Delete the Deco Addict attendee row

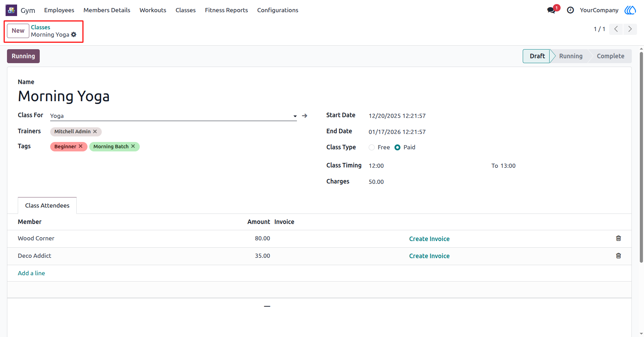pyautogui.click(x=619, y=256)
